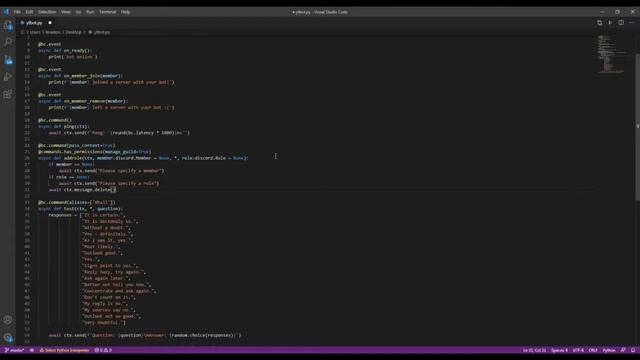This screenshot has height=360, width=640.
Task: Click line number 26 in gutter
Action: (x=27, y=158)
